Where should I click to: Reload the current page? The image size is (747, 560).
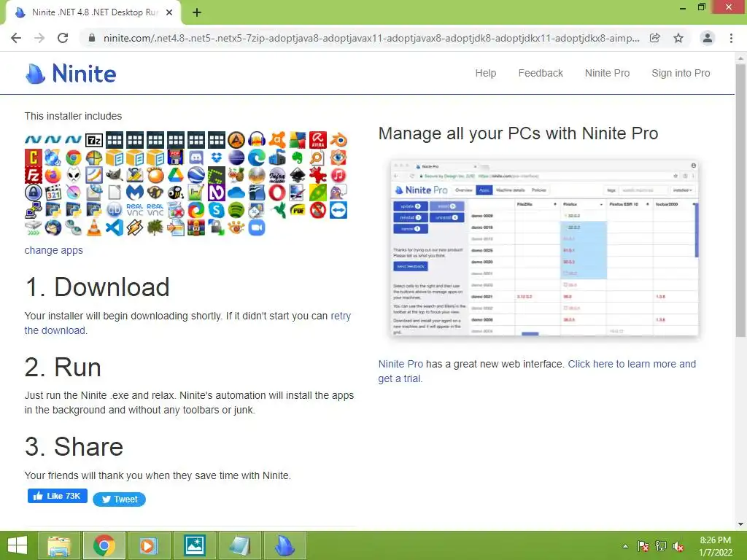[x=63, y=38]
